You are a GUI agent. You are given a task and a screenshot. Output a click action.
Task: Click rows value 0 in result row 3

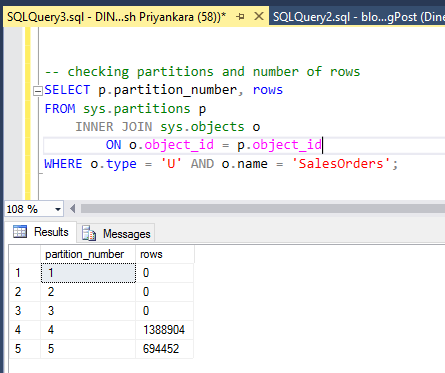pyautogui.click(x=165, y=311)
